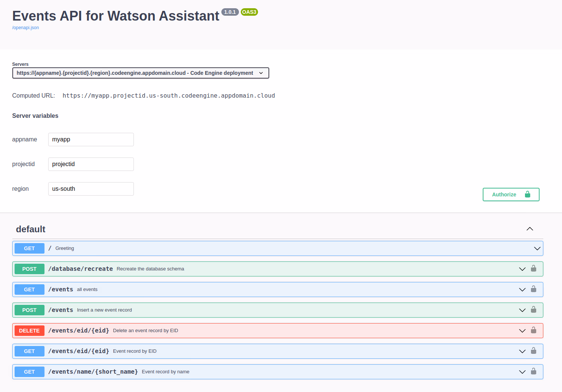Expand the DELETE /events/eid/{eid} endpoint

click(522, 330)
